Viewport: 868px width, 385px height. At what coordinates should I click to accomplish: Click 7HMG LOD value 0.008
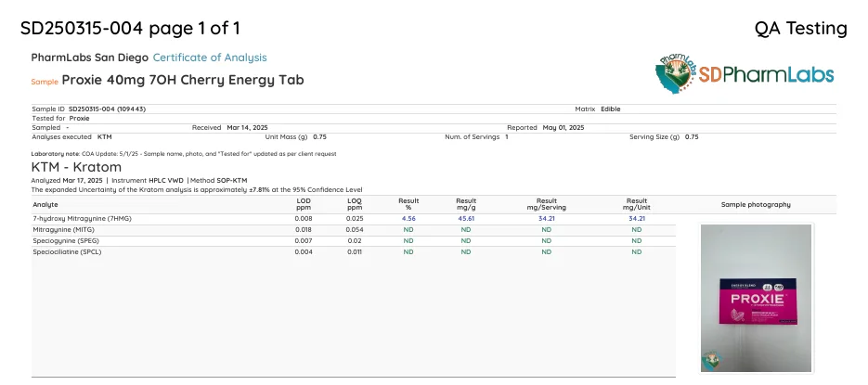[x=304, y=219]
